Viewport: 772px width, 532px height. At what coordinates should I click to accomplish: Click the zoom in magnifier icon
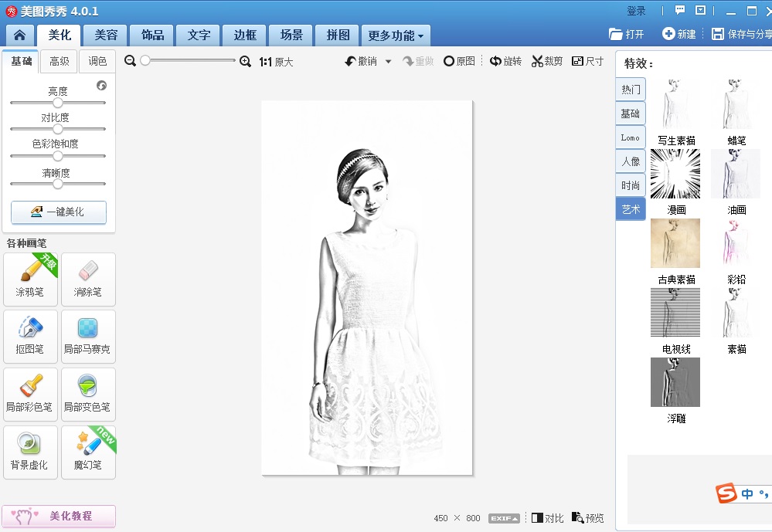tap(246, 62)
